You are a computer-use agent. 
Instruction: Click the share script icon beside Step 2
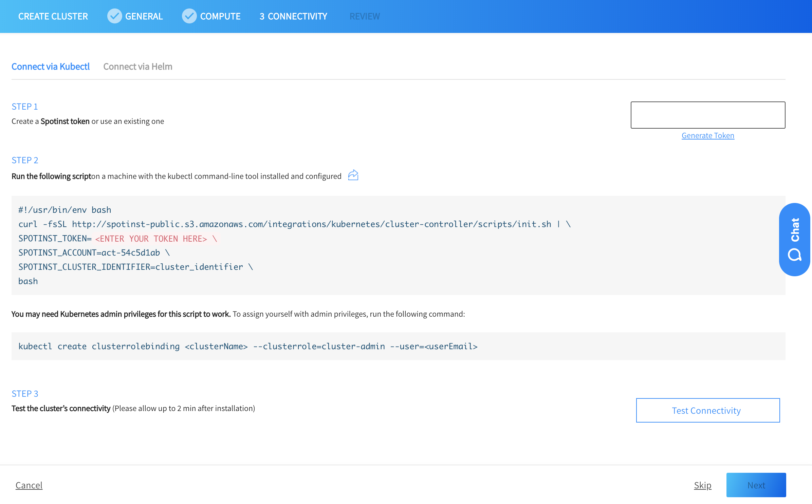[x=353, y=175]
